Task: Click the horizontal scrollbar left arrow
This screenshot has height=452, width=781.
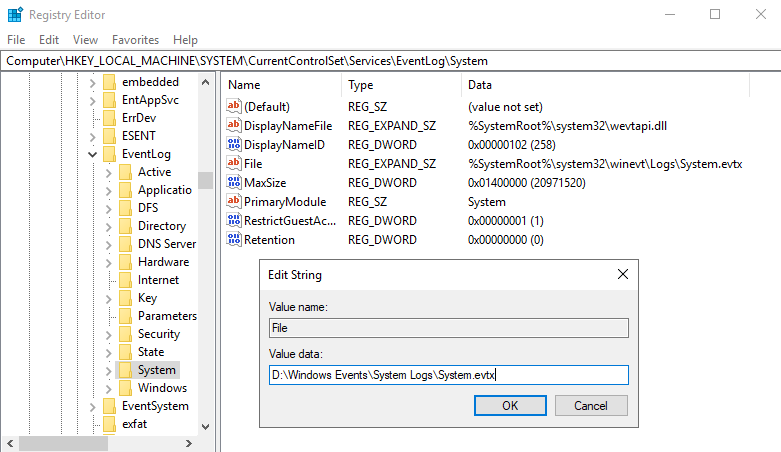Action: point(10,443)
